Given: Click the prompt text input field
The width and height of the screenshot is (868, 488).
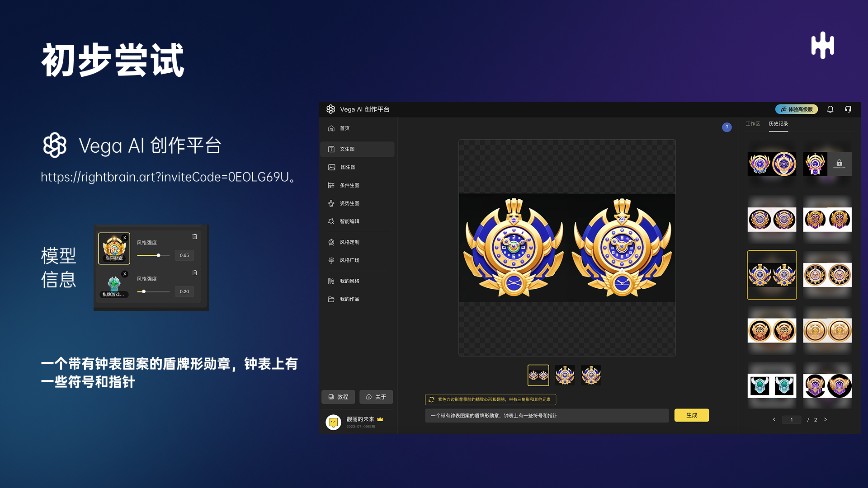Looking at the screenshot, I should pyautogui.click(x=547, y=416).
